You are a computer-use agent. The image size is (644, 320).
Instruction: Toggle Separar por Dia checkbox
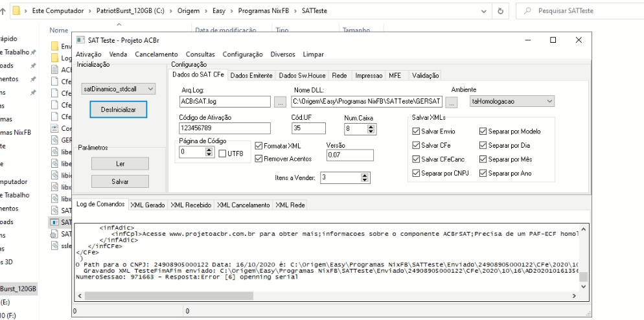(x=483, y=145)
